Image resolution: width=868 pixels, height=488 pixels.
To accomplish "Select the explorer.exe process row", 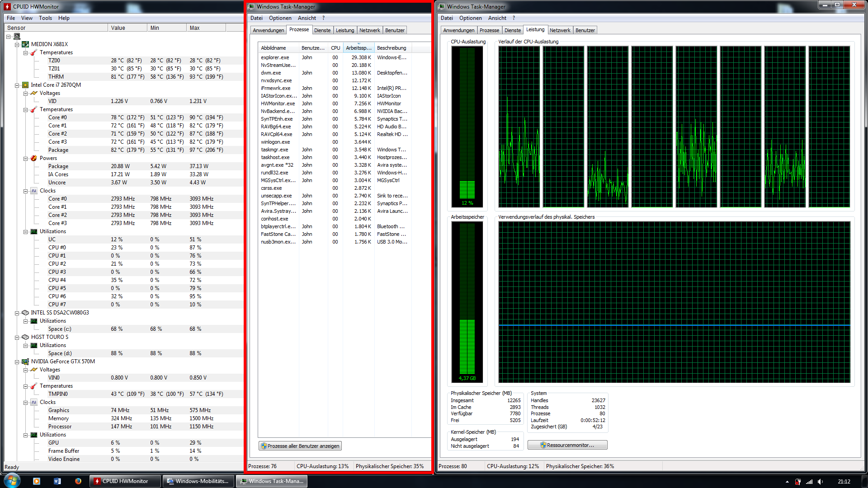I will point(275,57).
